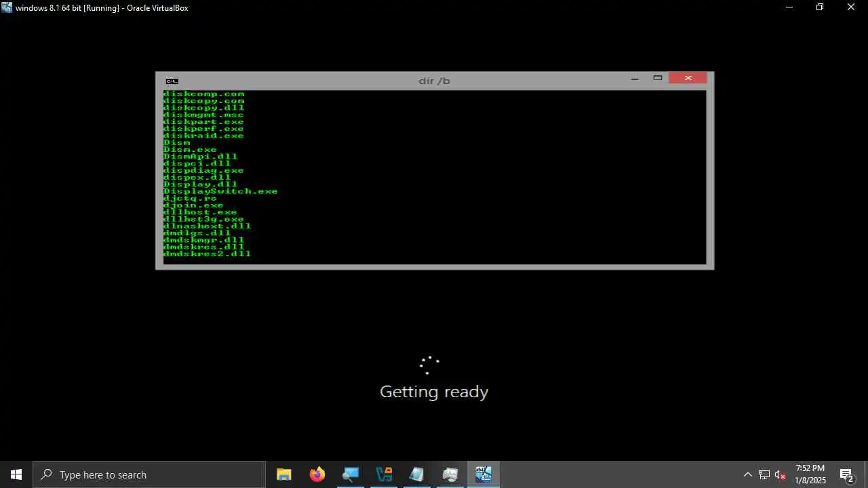Open the magnifier-monitor app in the taskbar
Viewport: 868px width, 488px height.
click(351, 474)
